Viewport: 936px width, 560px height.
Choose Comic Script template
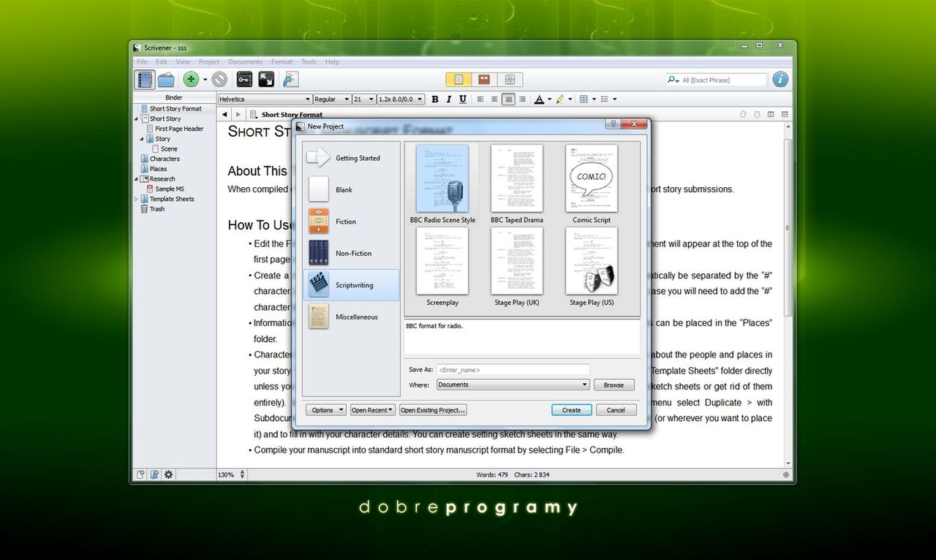pos(592,183)
